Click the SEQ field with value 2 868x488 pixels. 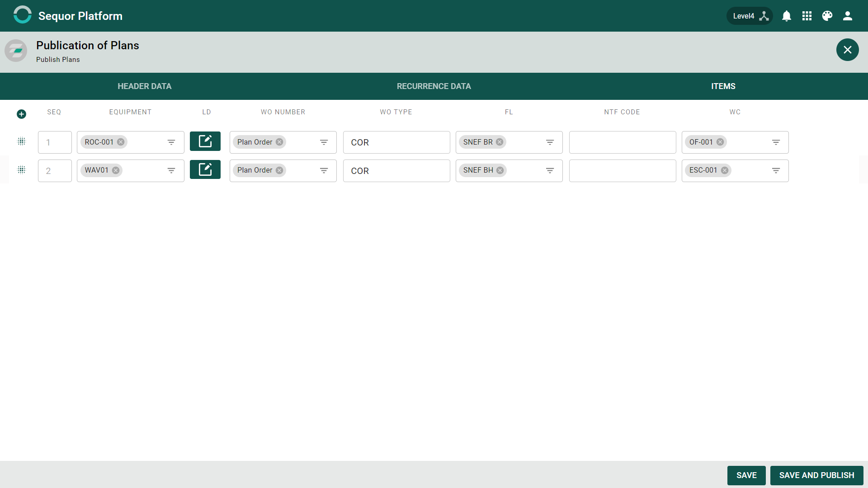coord(55,171)
